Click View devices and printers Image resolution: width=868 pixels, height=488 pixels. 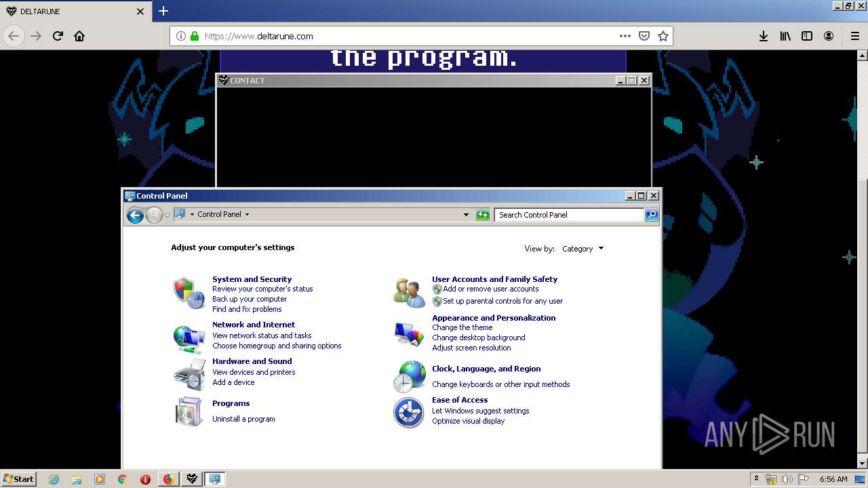pyautogui.click(x=254, y=372)
